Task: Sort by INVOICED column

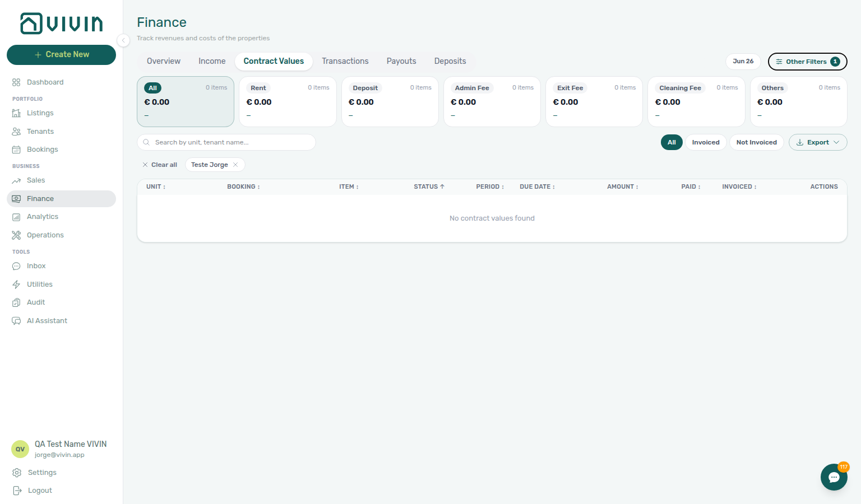Action: (x=739, y=187)
